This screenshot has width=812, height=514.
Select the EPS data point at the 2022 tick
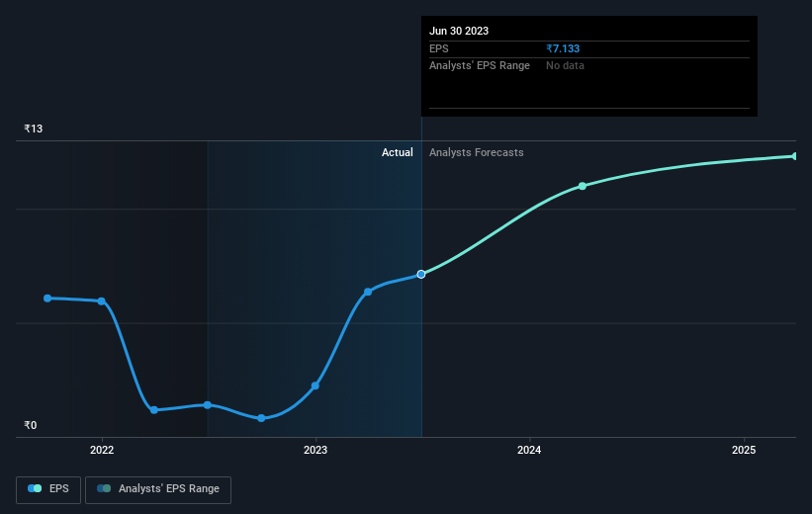pyautogui.click(x=102, y=301)
